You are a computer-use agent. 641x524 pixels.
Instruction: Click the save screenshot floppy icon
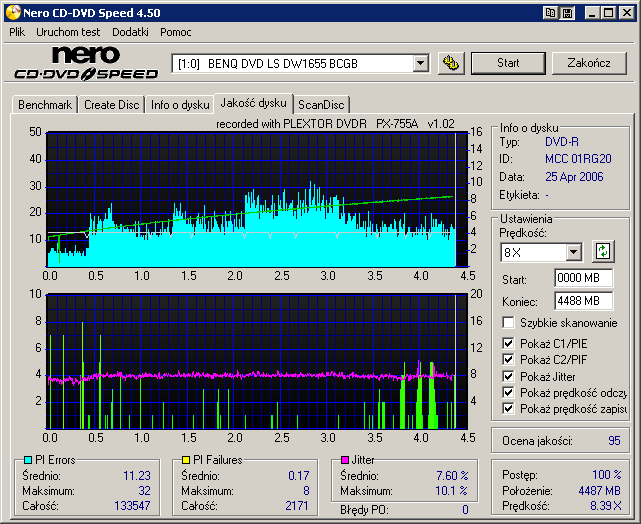coord(567,13)
